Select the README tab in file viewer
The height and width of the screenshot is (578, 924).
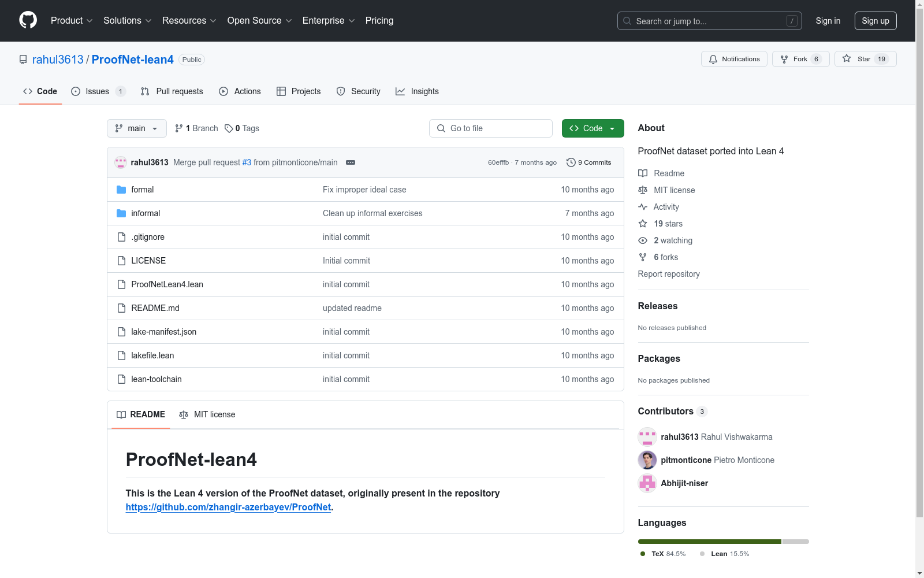tap(141, 414)
